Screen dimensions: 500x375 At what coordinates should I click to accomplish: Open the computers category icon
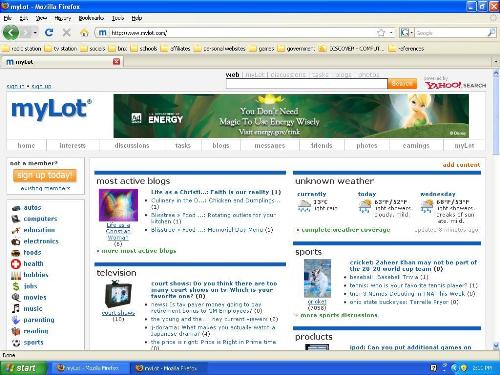[x=16, y=219]
